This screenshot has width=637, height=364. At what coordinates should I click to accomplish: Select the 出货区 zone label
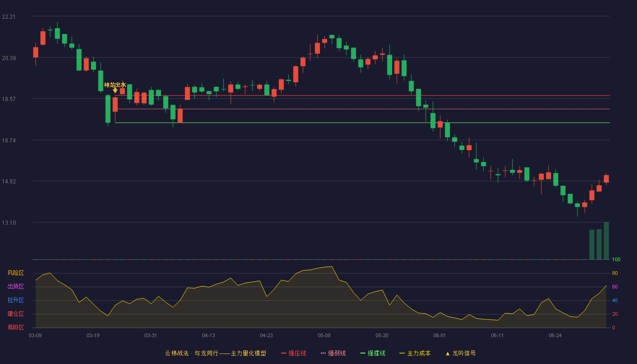tap(15, 287)
